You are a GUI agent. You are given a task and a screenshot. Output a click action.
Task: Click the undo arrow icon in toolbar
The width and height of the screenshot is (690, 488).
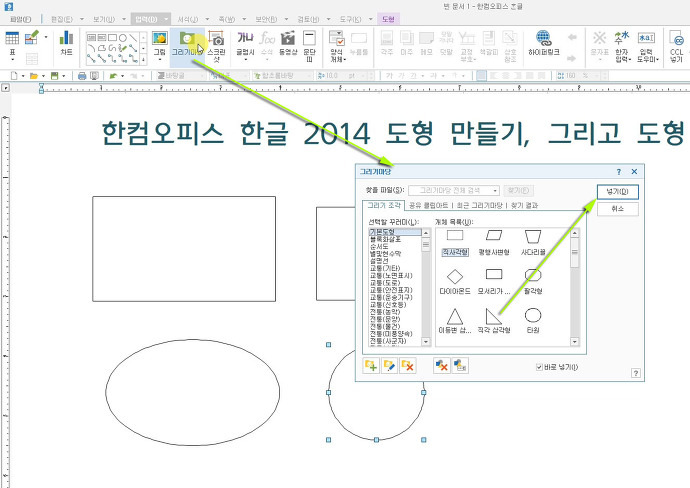[x=114, y=76]
